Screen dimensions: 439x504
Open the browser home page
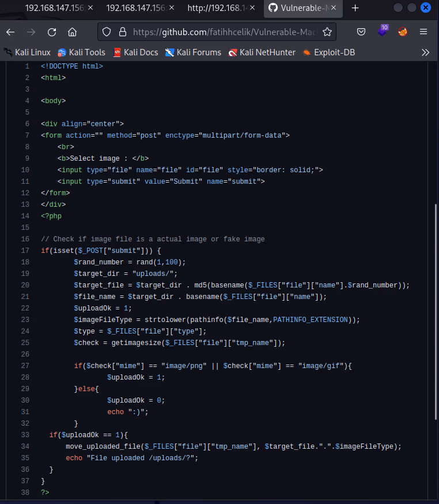(x=73, y=32)
